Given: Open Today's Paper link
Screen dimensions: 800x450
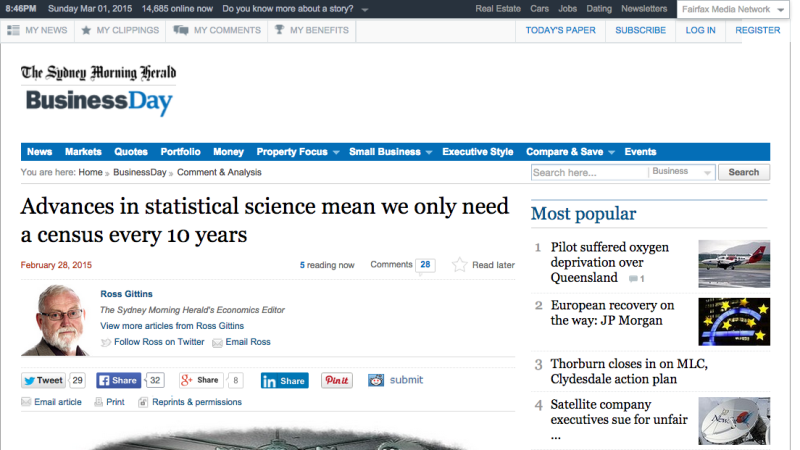Looking at the screenshot, I should coord(560,30).
